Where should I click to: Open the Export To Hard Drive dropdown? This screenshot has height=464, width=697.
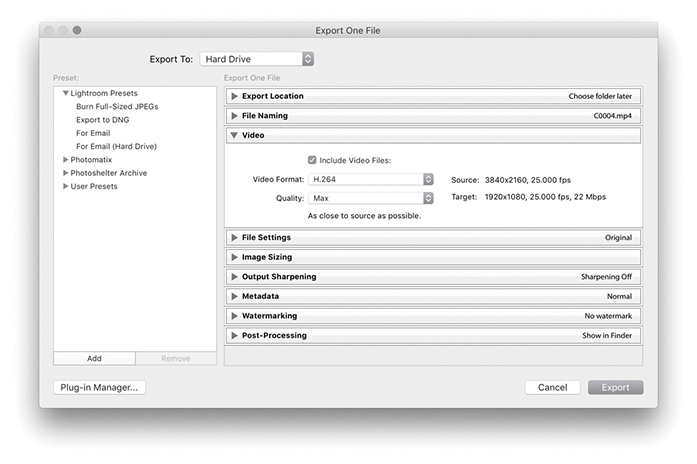coord(257,59)
